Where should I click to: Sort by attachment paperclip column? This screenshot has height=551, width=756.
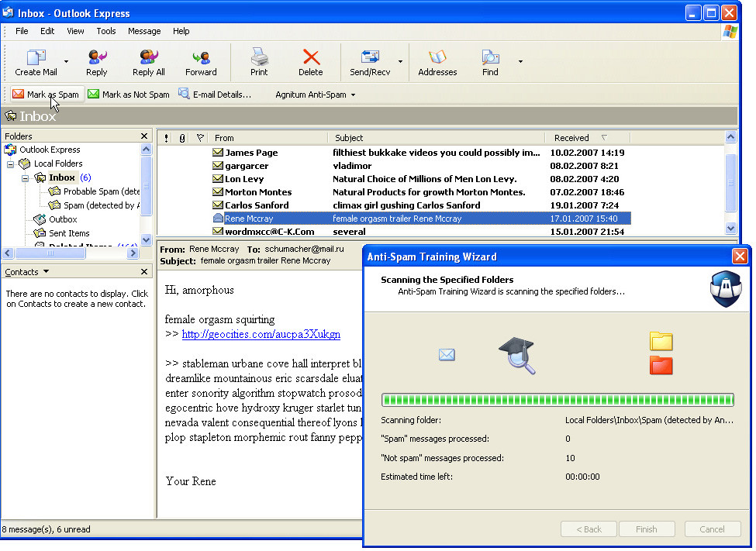click(181, 139)
